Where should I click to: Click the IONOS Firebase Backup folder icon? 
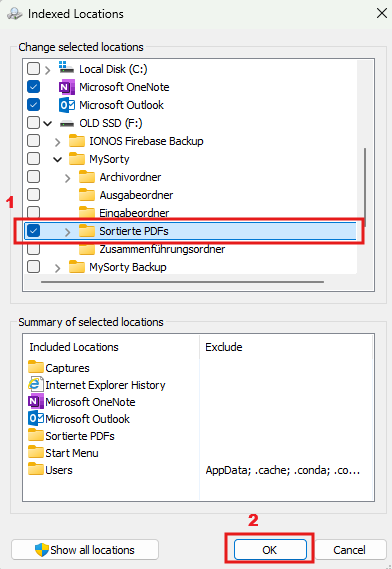(x=77, y=140)
